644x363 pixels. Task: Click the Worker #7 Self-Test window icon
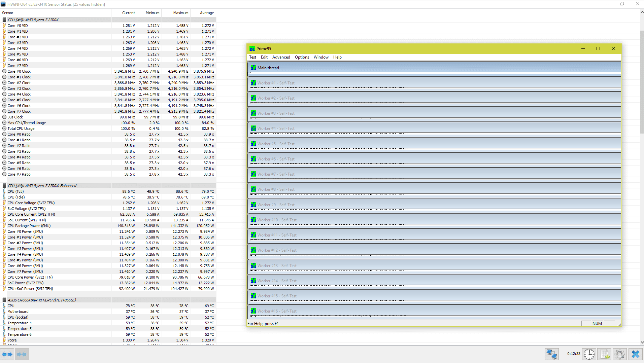pos(253,174)
